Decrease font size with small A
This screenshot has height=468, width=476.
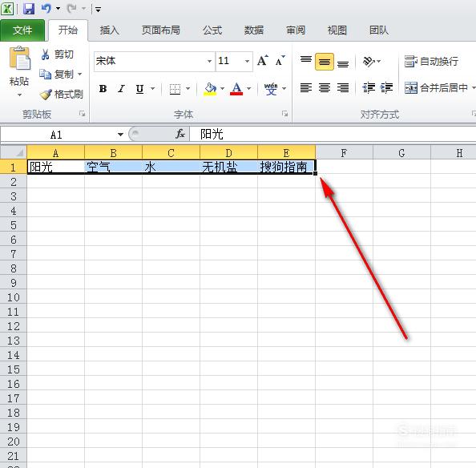[280, 60]
